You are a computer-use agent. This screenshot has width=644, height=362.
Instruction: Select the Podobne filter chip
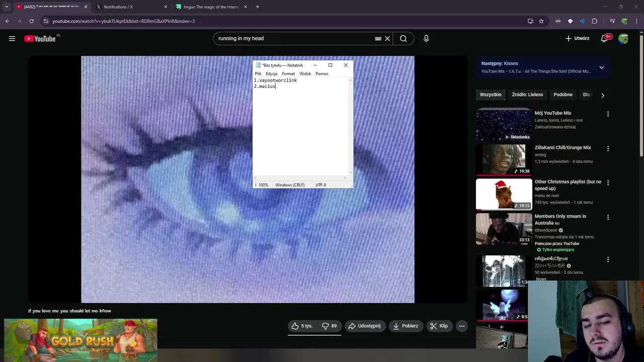pyautogui.click(x=563, y=95)
